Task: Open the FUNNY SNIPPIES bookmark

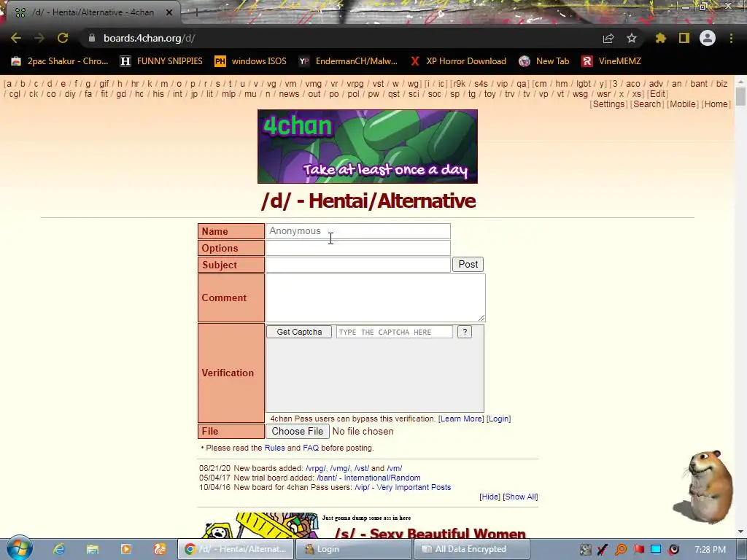Action: [161, 61]
